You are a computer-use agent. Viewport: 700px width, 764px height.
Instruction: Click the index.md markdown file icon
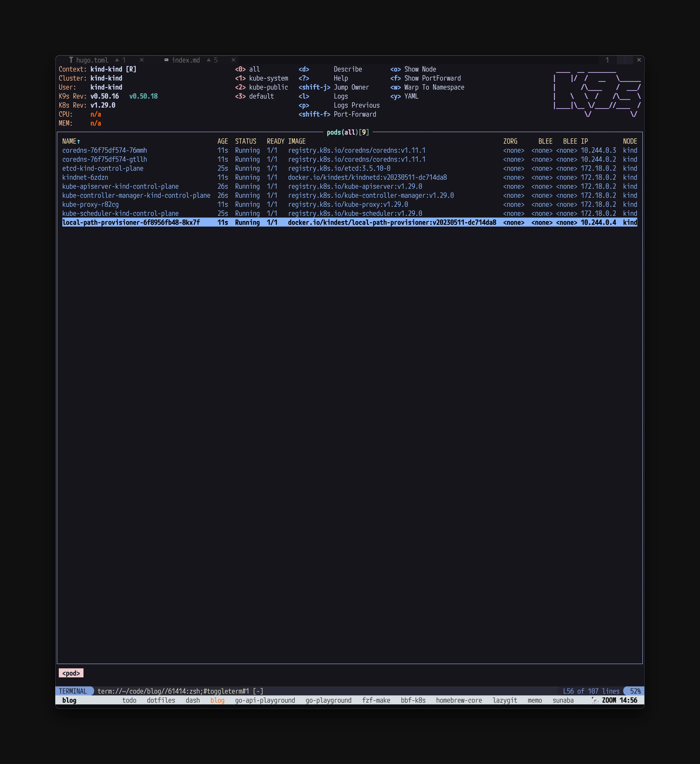coord(166,60)
